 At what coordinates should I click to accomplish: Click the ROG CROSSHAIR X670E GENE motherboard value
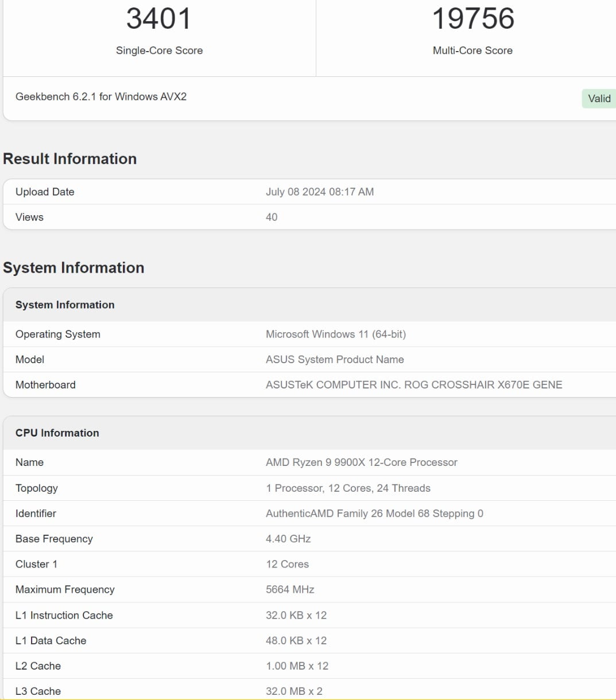pos(413,384)
